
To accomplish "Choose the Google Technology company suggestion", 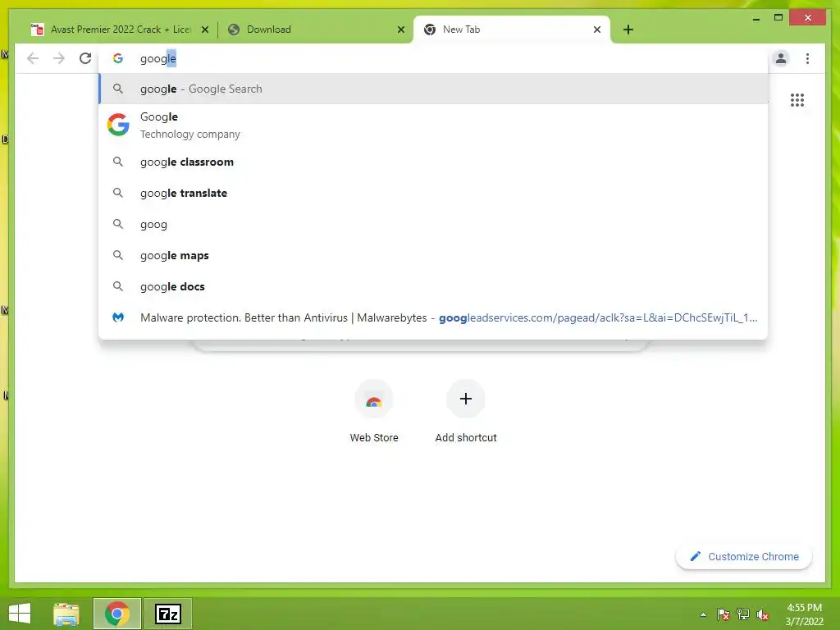I will pos(433,126).
